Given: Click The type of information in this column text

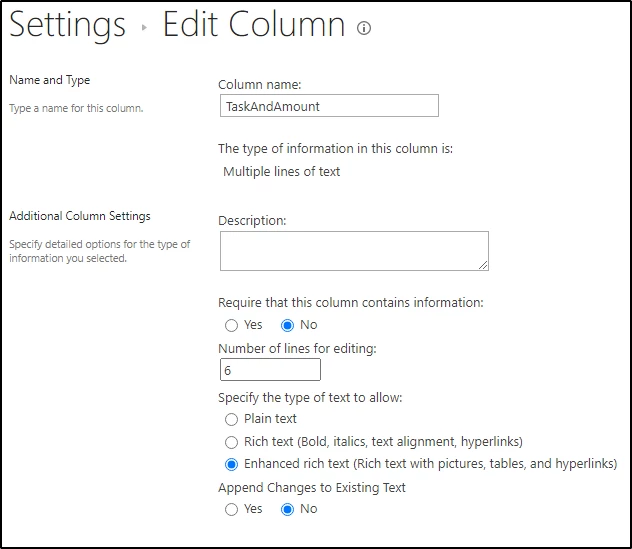Looking at the screenshot, I should tap(336, 149).
